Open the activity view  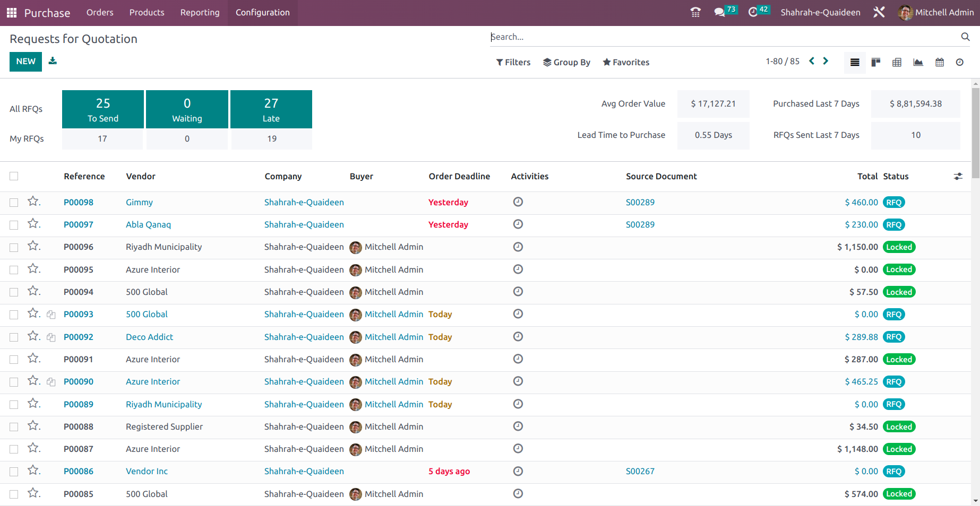[960, 62]
